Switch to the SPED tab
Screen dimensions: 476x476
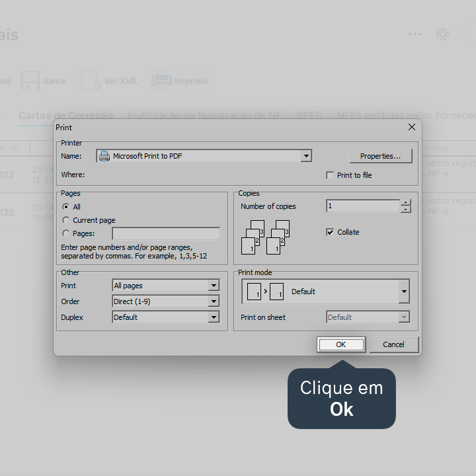[x=309, y=116]
